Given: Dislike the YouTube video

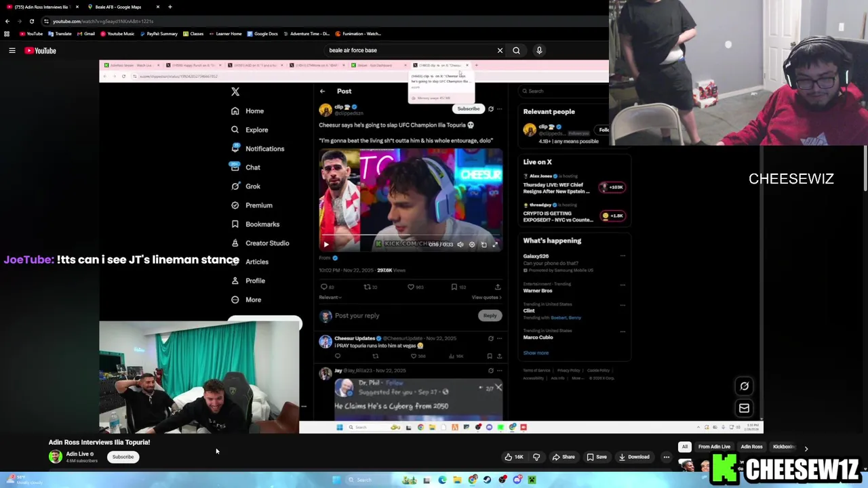Looking at the screenshot, I should click(536, 457).
